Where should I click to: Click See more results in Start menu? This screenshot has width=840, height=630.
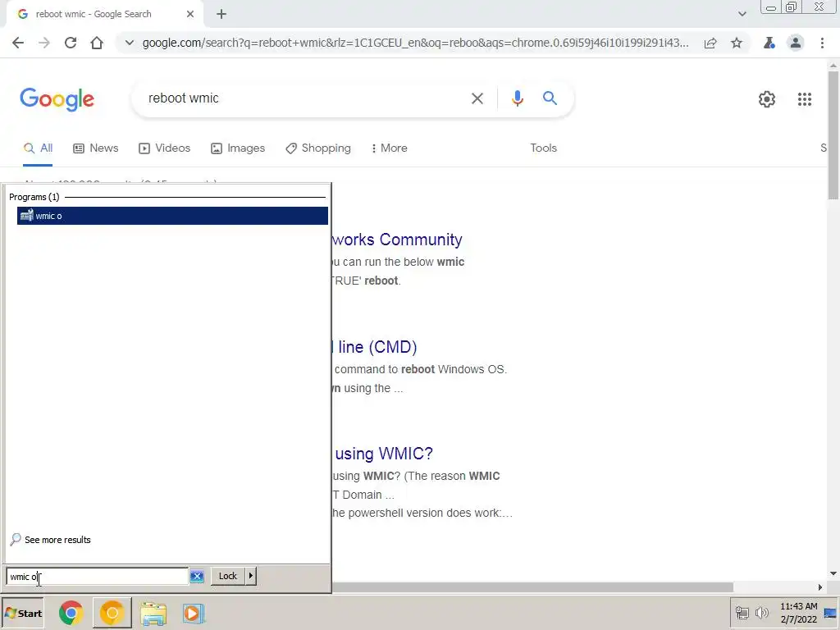[50, 540]
